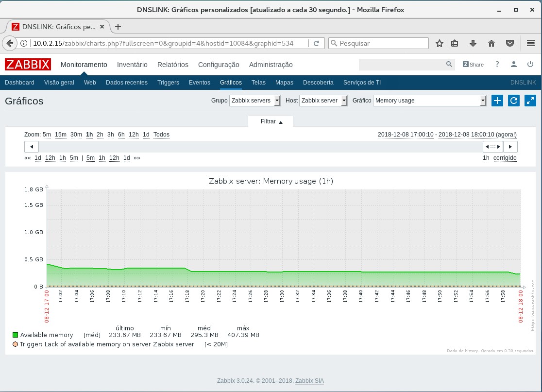Bookmark this page with the star icon
Image resolution: width=542 pixels, height=392 pixels.
[440, 43]
